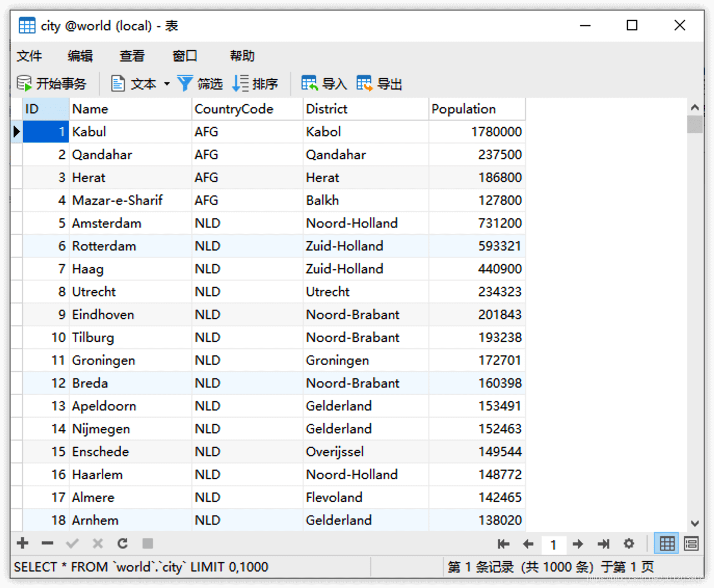Go to the next page of records
714x588 pixels.
coord(577,543)
